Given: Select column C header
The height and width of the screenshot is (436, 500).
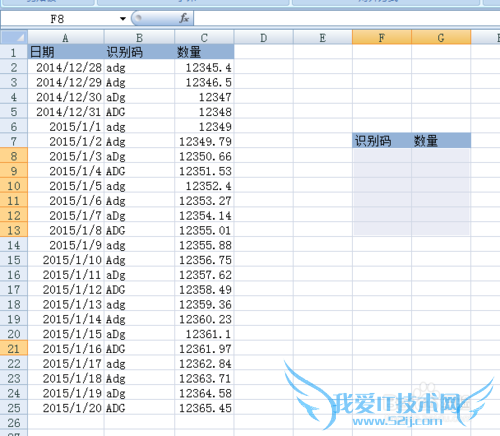Looking at the screenshot, I should pyautogui.click(x=204, y=37).
